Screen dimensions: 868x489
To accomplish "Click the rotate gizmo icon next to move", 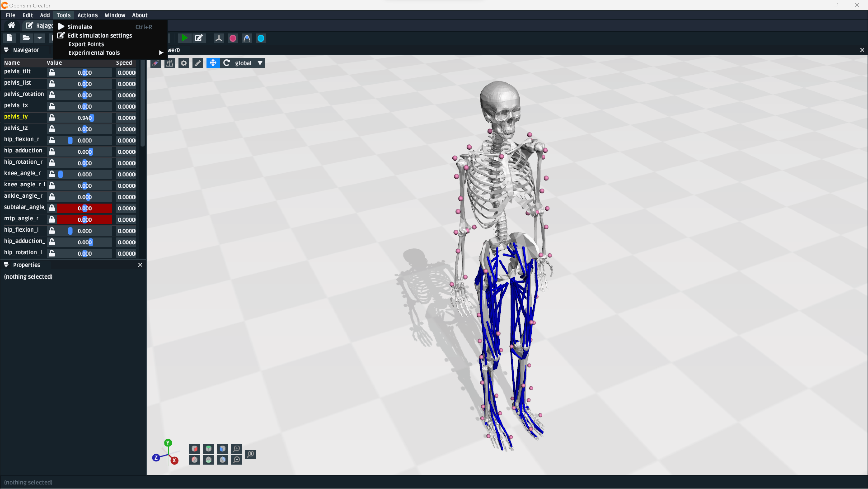I will click(x=226, y=63).
